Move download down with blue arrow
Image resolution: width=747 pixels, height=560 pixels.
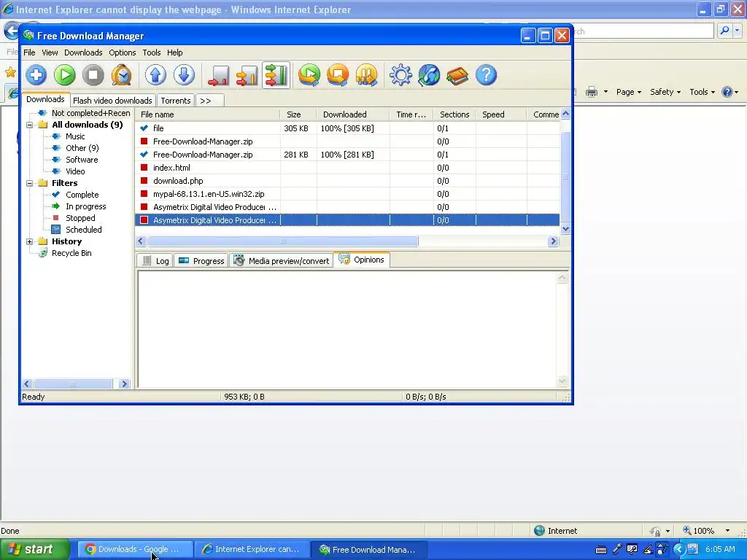pos(185,75)
